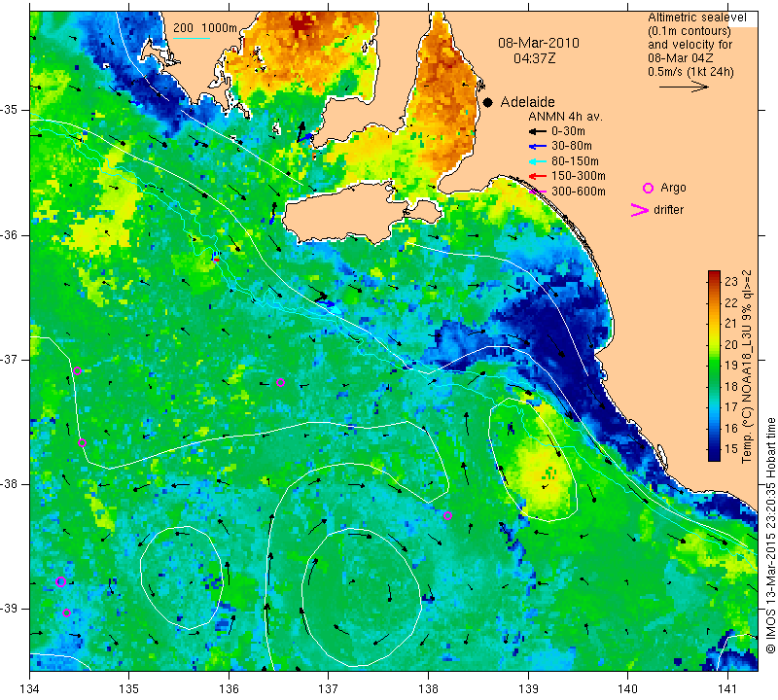This screenshot has width=778, height=700.
Task: Click the Argo float marker near 136.5E 37.2S
Action: pyautogui.click(x=280, y=382)
